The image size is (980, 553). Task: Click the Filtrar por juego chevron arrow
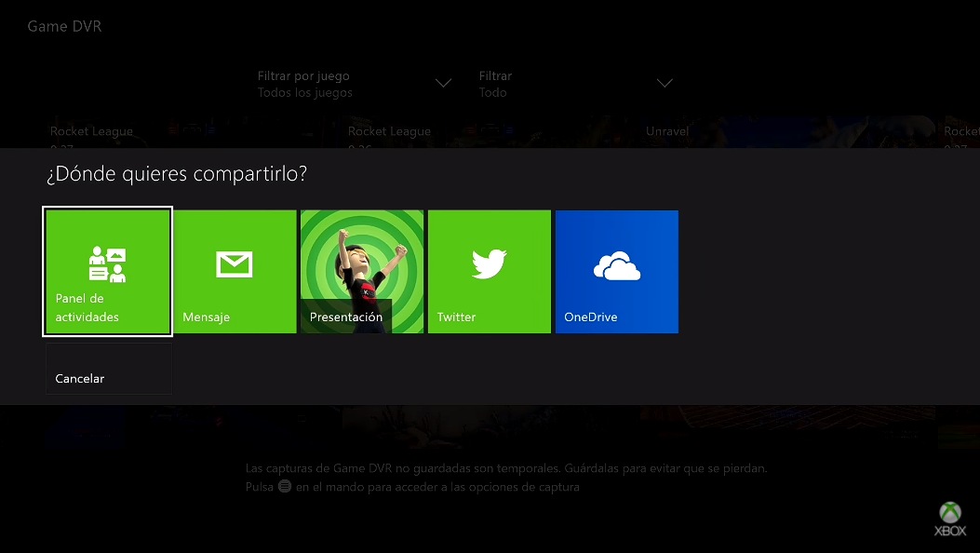click(443, 83)
